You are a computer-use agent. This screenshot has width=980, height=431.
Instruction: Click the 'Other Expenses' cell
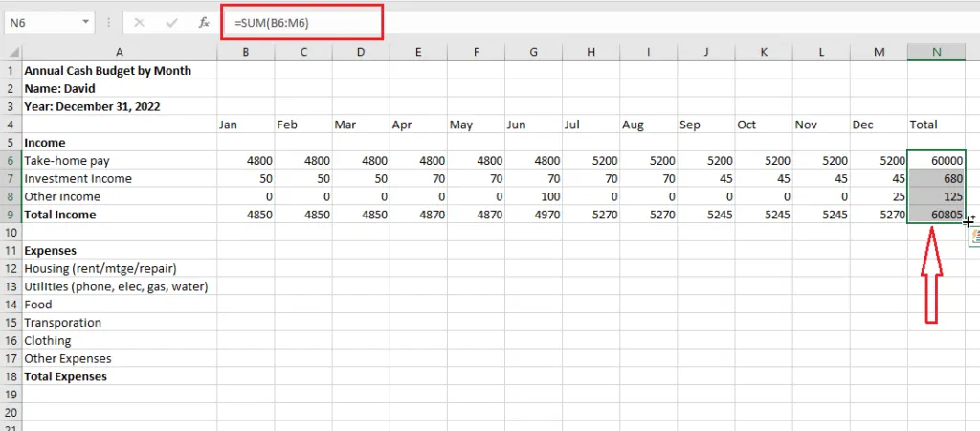(x=120, y=359)
